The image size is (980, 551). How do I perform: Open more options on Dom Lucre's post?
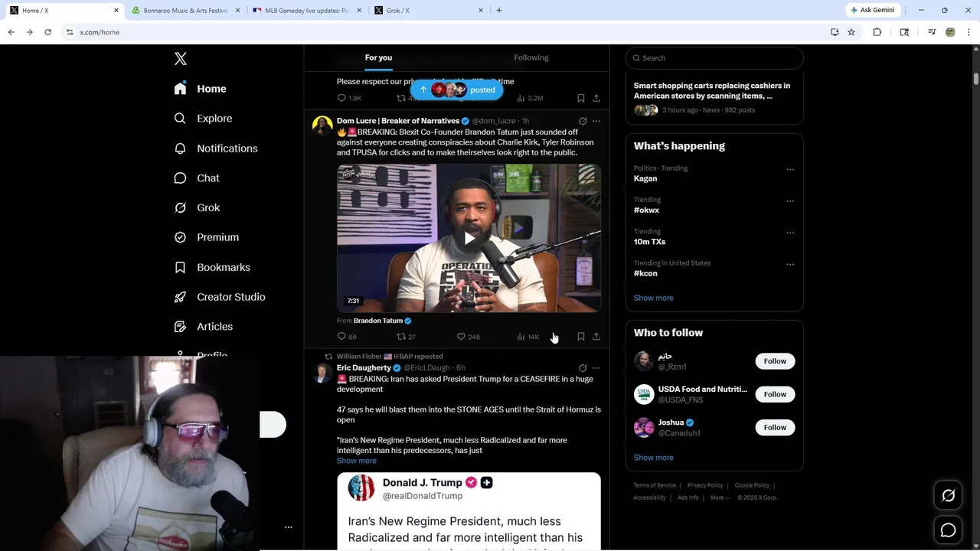596,121
